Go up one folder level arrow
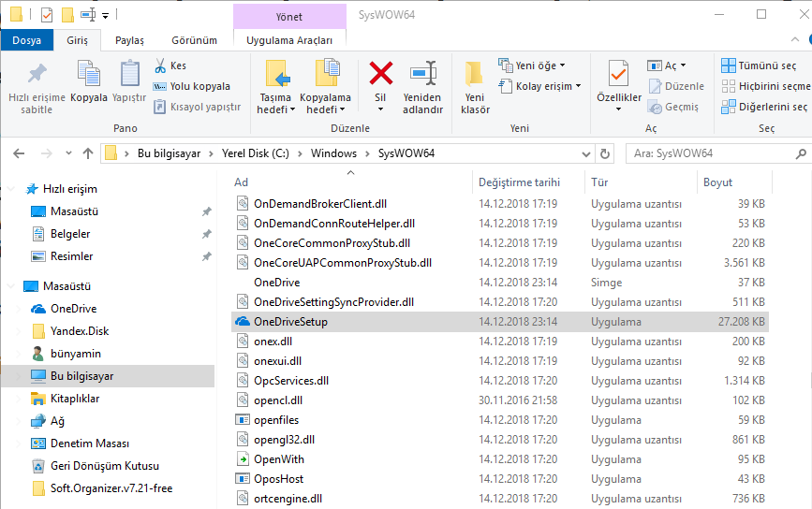The image size is (812, 509). (88, 153)
